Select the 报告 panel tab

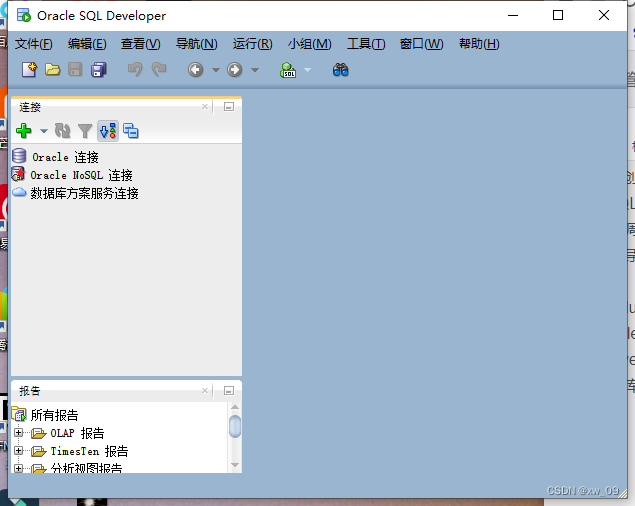[x=30, y=391]
